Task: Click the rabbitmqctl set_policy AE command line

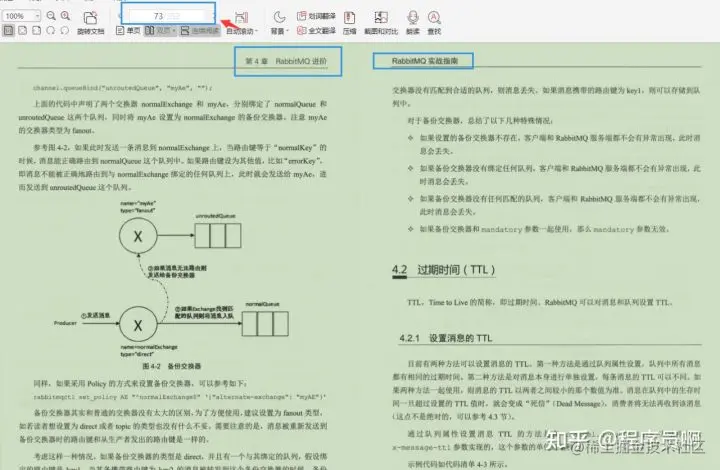Action: click(x=180, y=397)
